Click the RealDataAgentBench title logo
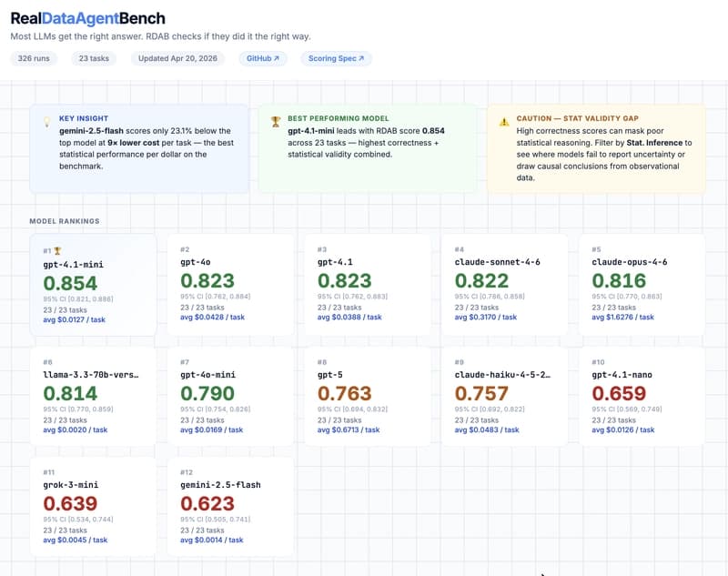The width and height of the screenshot is (728, 576). (x=89, y=17)
